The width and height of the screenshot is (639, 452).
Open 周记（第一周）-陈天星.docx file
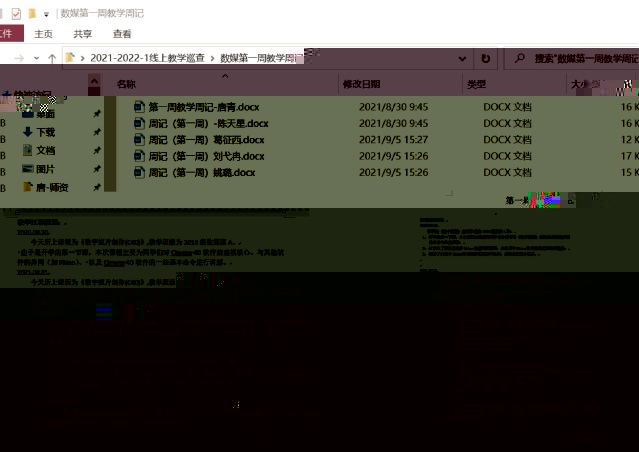pyautogui.click(x=208, y=123)
